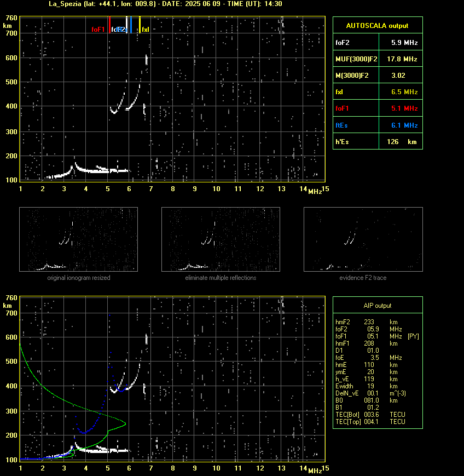Viewport: 464px width, 476px height.
Task: Click the blue ftEs value 6.1 MHz
Action: click(404, 125)
